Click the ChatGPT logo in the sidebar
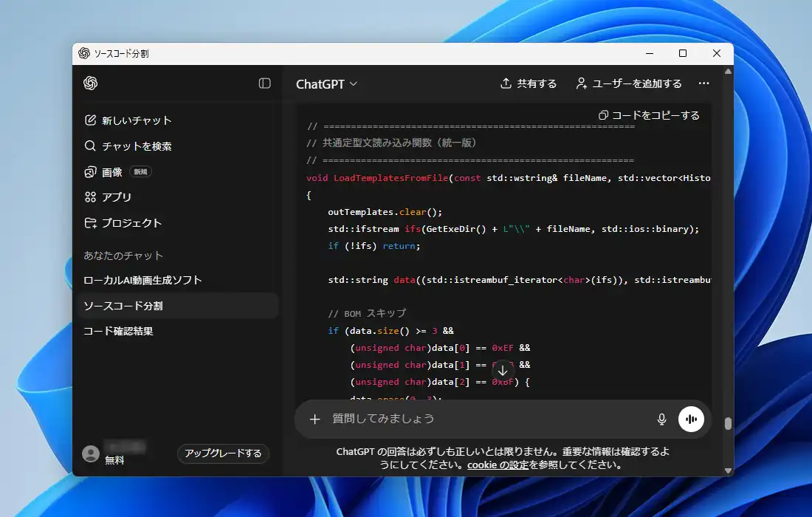Screen dimensions: 812x517 [91, 83]
